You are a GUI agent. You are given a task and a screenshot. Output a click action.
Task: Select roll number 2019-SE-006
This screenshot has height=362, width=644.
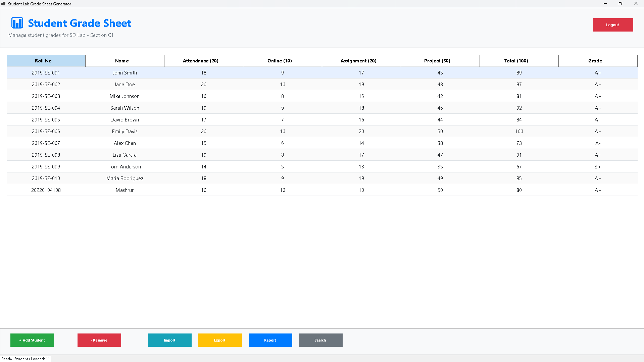click(x=46, y=132)
